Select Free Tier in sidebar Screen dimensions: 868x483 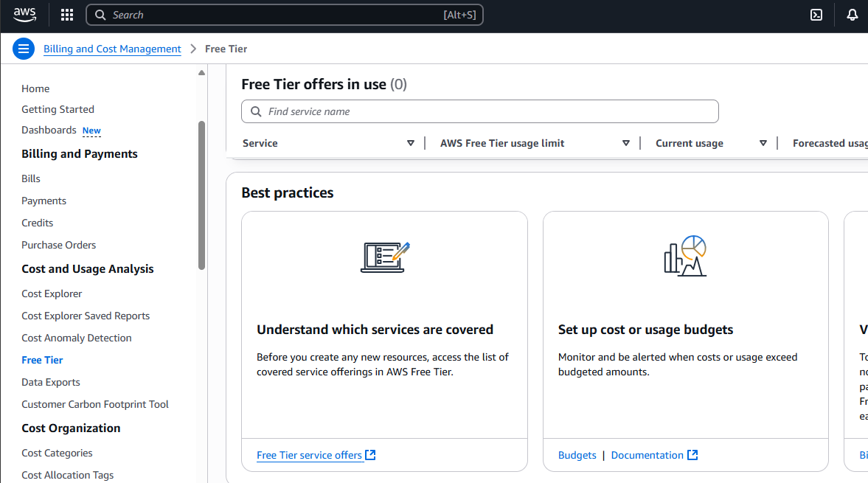click(x=42, y=360)
